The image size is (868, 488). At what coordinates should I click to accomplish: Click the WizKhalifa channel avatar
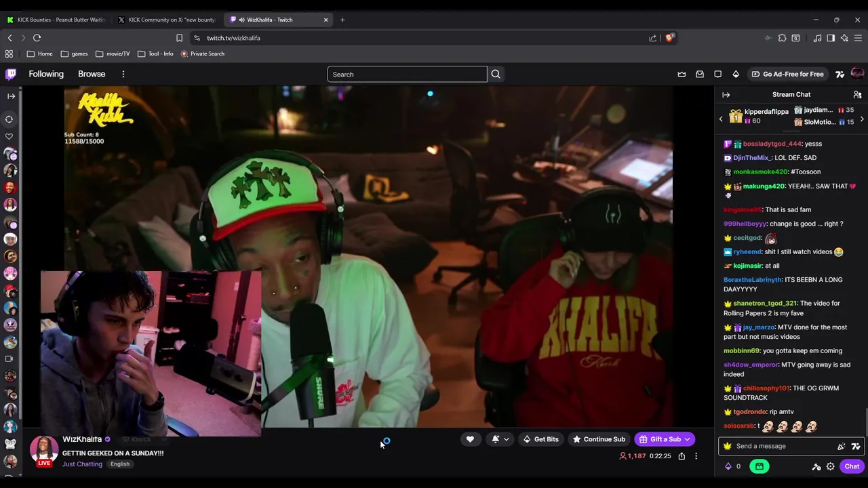coord(44,451)
